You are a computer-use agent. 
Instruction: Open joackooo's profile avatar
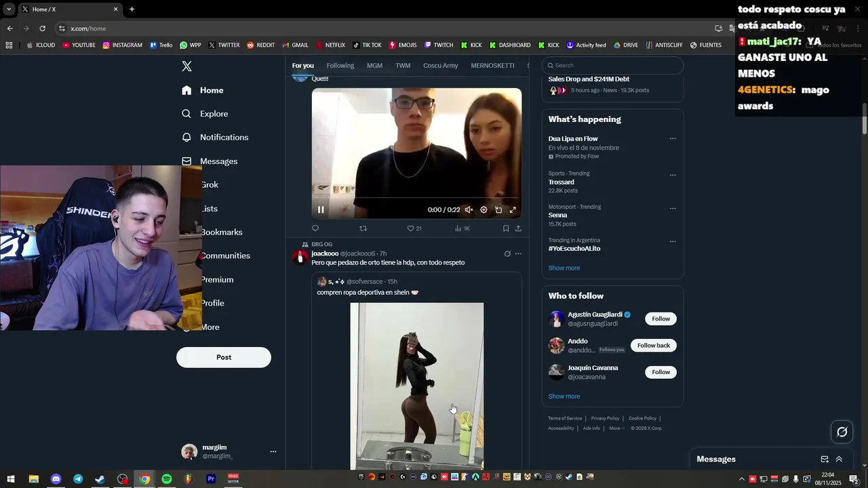(300, 258)
